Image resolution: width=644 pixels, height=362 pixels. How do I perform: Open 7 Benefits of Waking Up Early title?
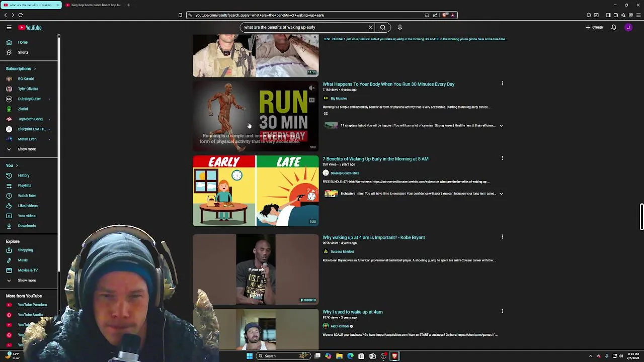coord(375,159)
